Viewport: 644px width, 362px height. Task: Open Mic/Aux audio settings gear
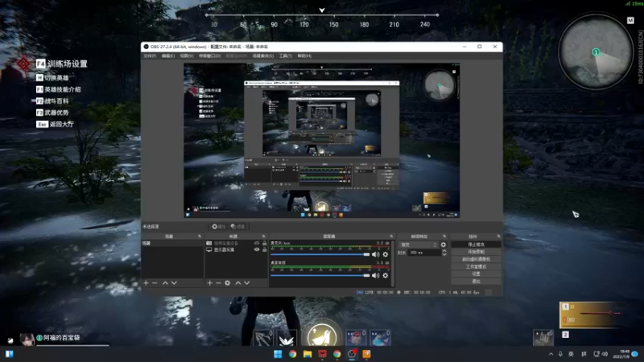[x=386, y=254]
